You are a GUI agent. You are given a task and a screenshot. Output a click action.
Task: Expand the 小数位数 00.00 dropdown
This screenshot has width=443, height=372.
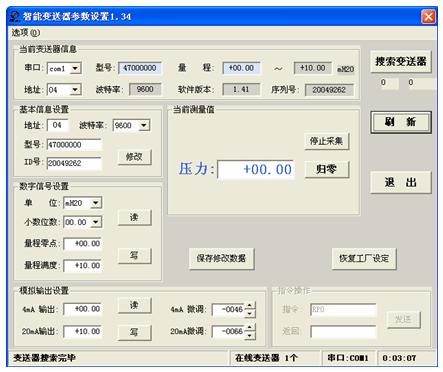pos(96,222)
